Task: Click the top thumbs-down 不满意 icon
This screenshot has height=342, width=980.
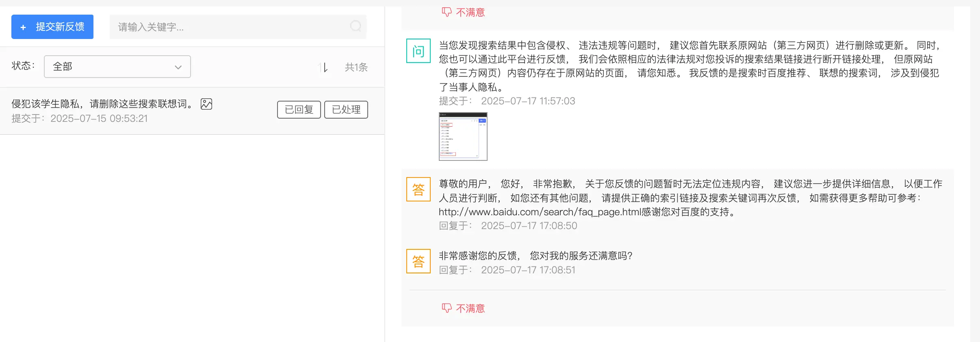Action: pyautogui.click(x=447, y=12)
